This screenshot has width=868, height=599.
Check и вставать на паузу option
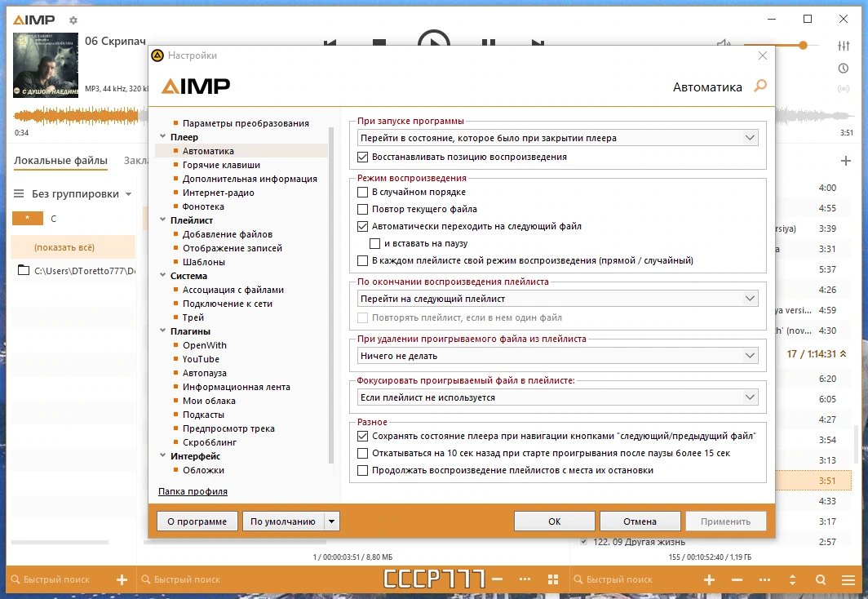(x=374, y=243)
